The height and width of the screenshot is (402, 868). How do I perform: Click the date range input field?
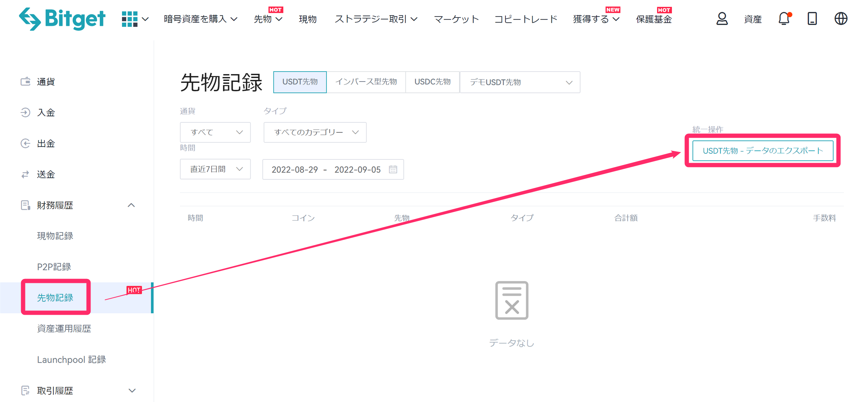333,169
